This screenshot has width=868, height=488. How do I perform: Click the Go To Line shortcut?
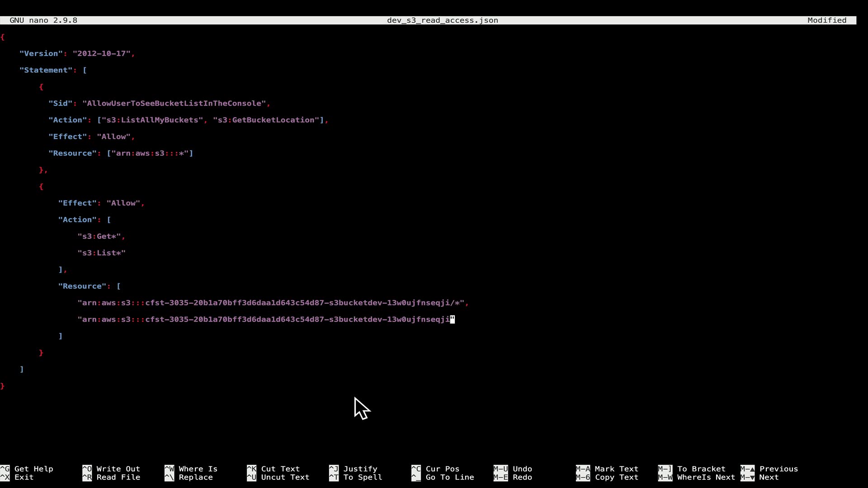pyautogui.click(x=449, y=477)
